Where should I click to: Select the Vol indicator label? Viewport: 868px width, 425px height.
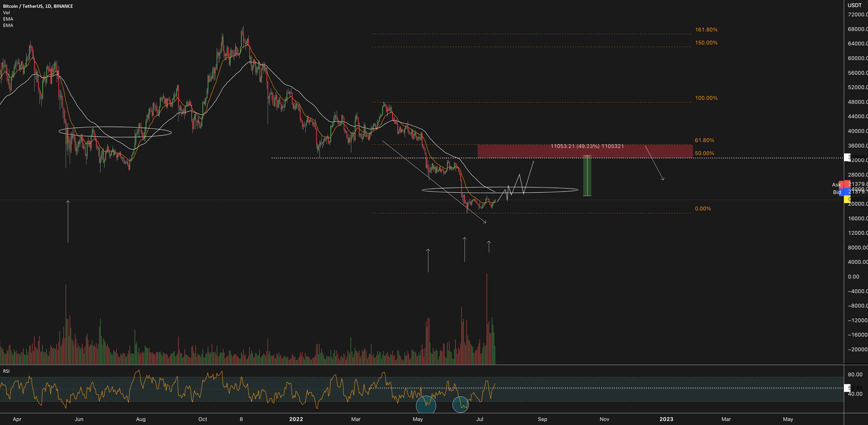pyautogui.click(x=6, y=13)
